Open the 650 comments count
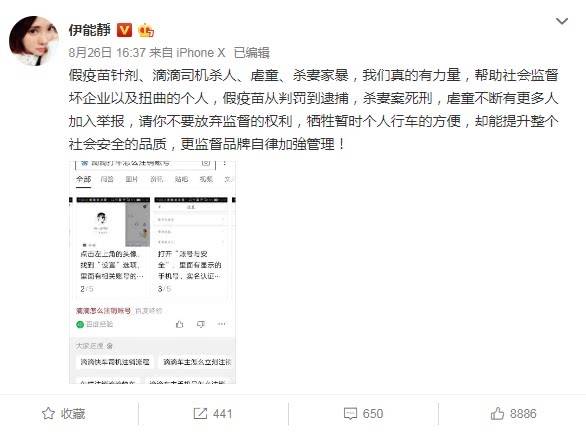Viewport: 586px width, 433px height. (x=373, y=414)
